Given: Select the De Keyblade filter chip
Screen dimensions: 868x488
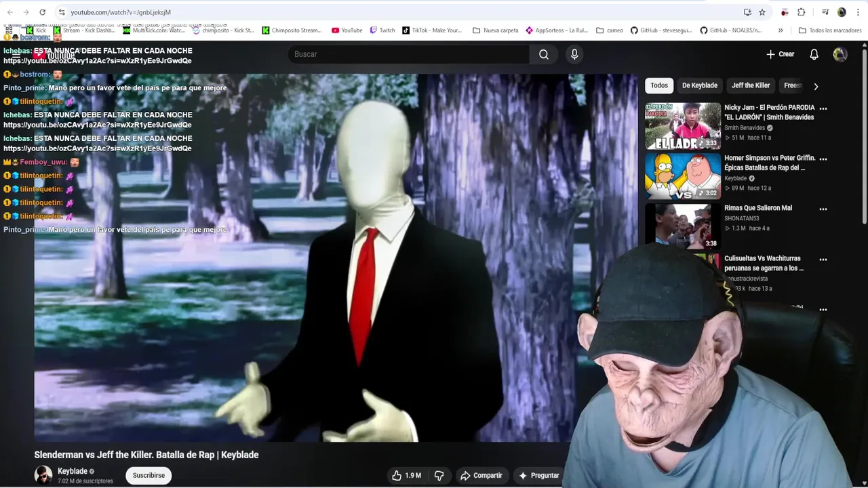Looking at the screenshot, I should click(x=700, y=85).
